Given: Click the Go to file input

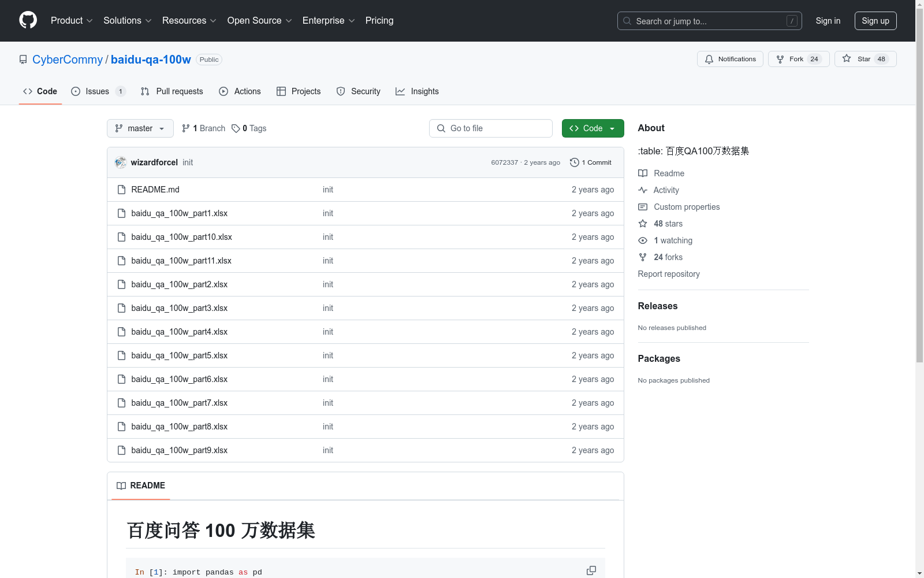Looking at the screenshot, I should [491, 128].
